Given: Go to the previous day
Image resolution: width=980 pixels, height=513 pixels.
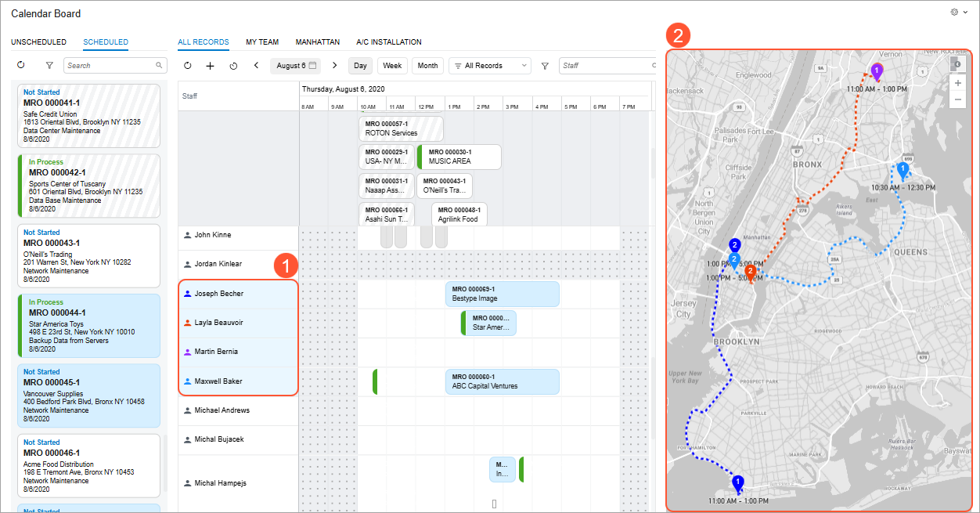Looking at the screenshot, I should coord(256,66).
